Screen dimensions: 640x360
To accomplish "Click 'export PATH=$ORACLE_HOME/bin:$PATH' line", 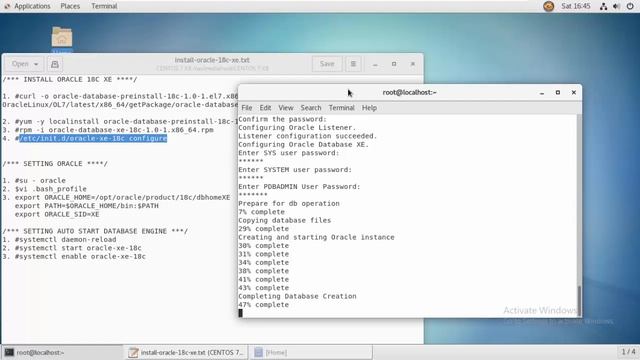I will coord(87,206).
